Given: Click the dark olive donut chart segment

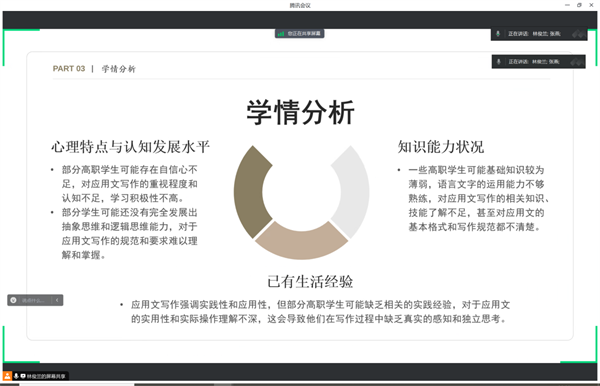Looking at the screenshot, I should tap(249, 192).
